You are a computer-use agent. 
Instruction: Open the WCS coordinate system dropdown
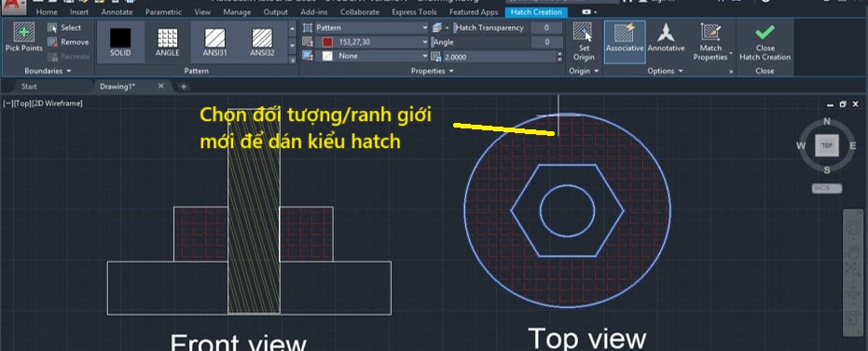pyautogui.click(x=827, y=188)
